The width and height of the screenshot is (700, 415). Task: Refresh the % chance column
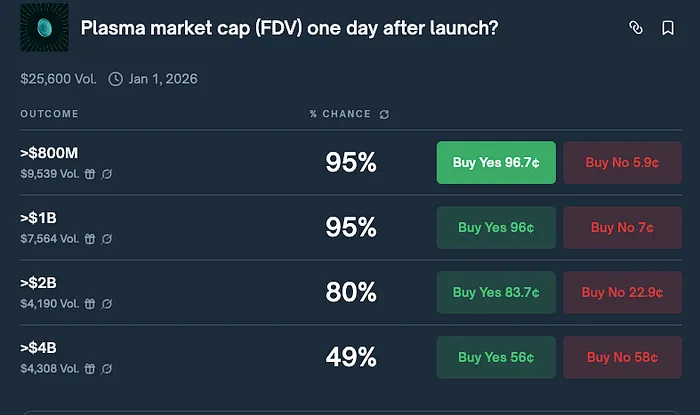click(384, 115)
